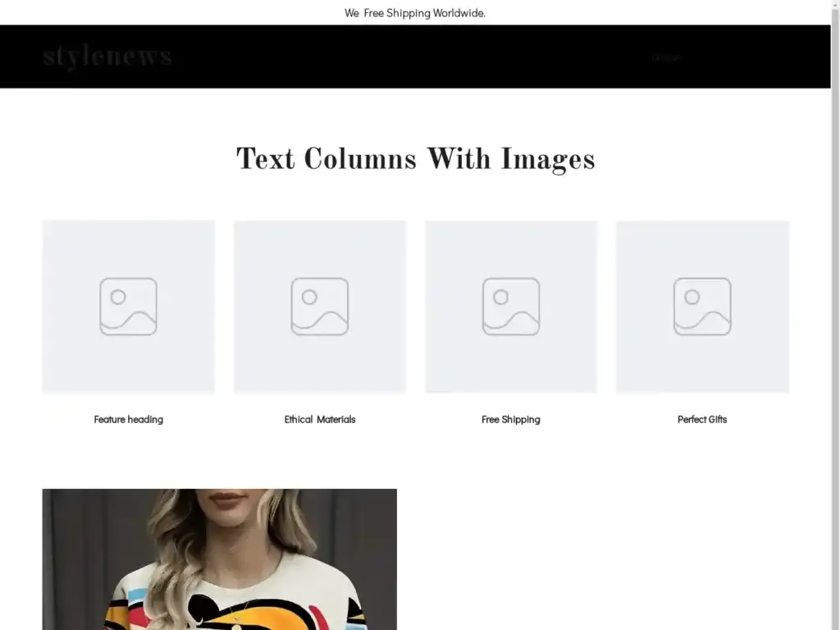
Task: Click the Free Shipping caption label
Action: [510, 419]
